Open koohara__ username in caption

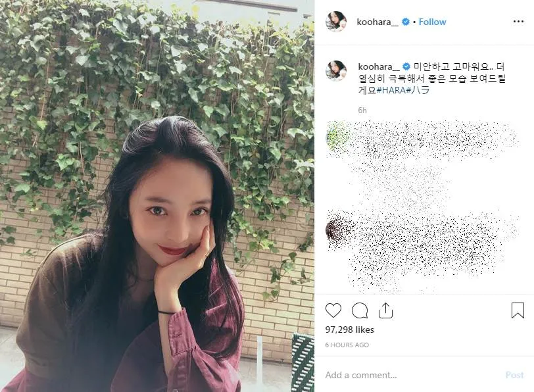click(379, 66)
